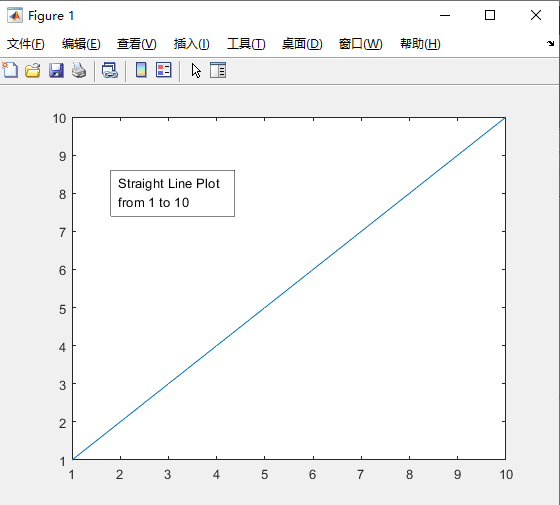The height and width of the screenshot is (505, 560).
Task: Open the 工具(T) menu
Action: [x=246, y=44]
